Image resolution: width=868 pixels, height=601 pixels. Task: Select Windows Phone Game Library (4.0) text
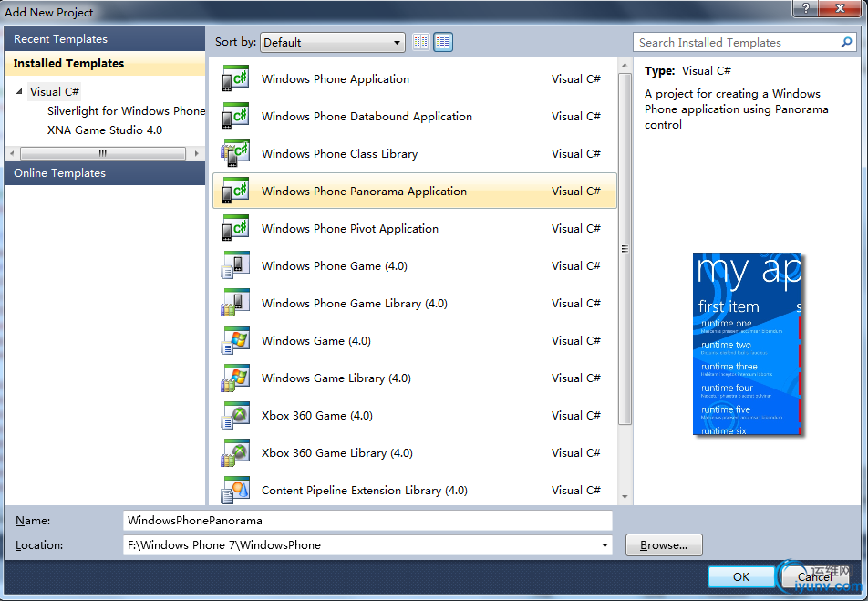click(x=355, y=304)
